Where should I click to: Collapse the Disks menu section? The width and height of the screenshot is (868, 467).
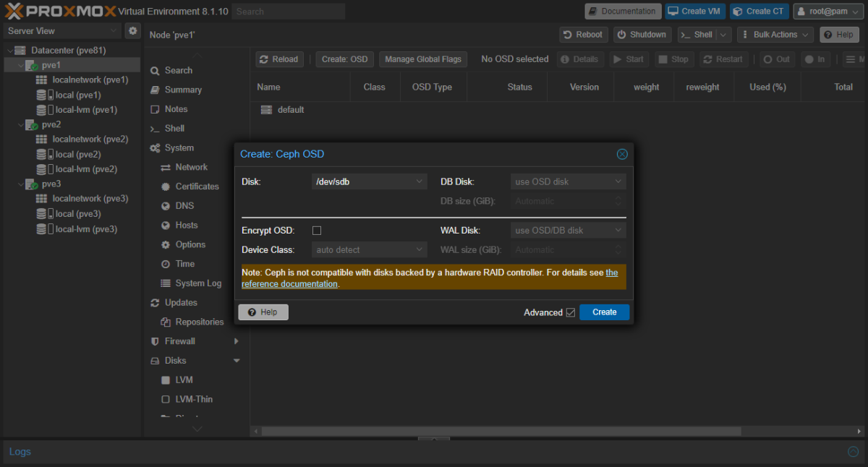237,361
